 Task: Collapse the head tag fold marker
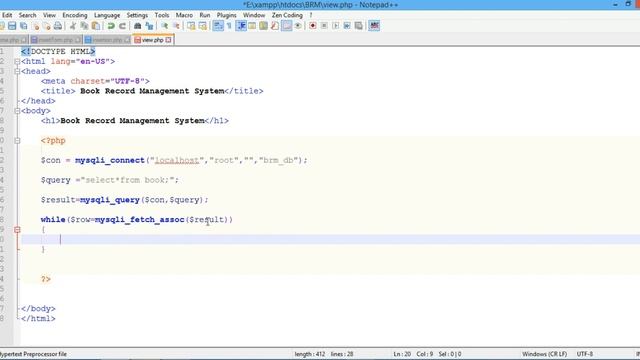point(17,71)
